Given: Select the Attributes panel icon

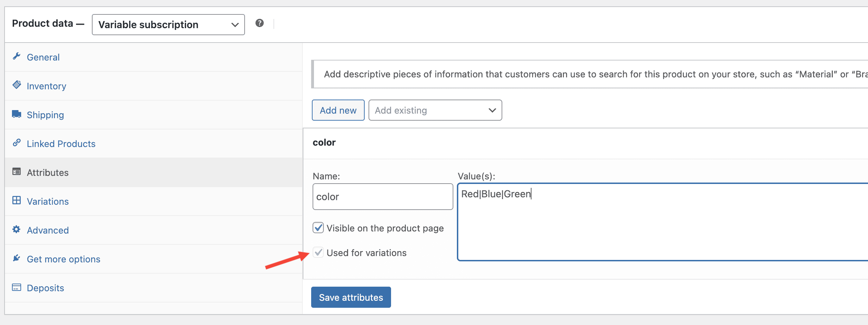Looking at the screenshot, I should click(x=17, y=172).
